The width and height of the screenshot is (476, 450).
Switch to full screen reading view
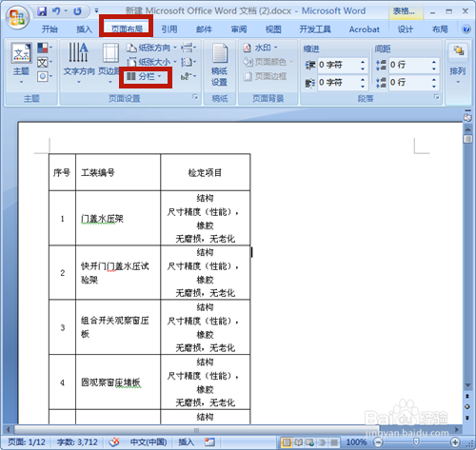[298, 442]
